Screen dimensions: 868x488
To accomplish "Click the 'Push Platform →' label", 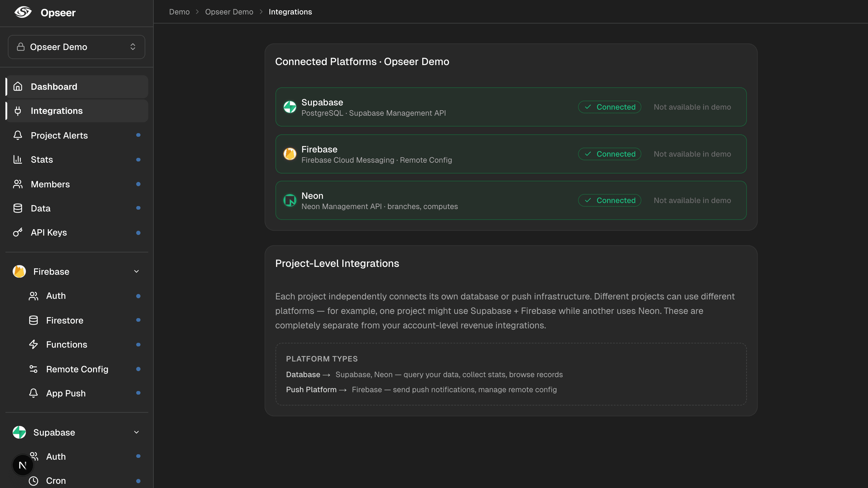I will (x=316, y=390).
